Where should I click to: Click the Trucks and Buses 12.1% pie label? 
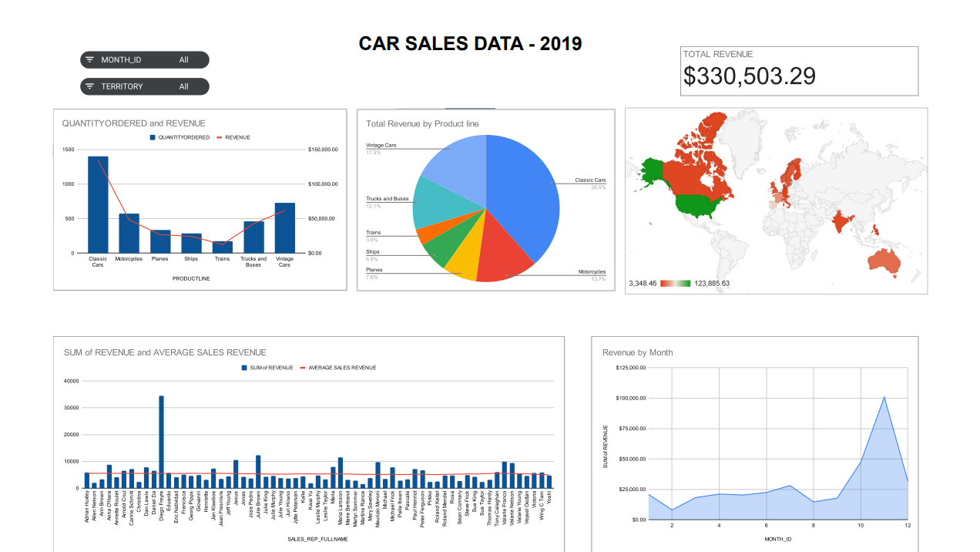388,202
